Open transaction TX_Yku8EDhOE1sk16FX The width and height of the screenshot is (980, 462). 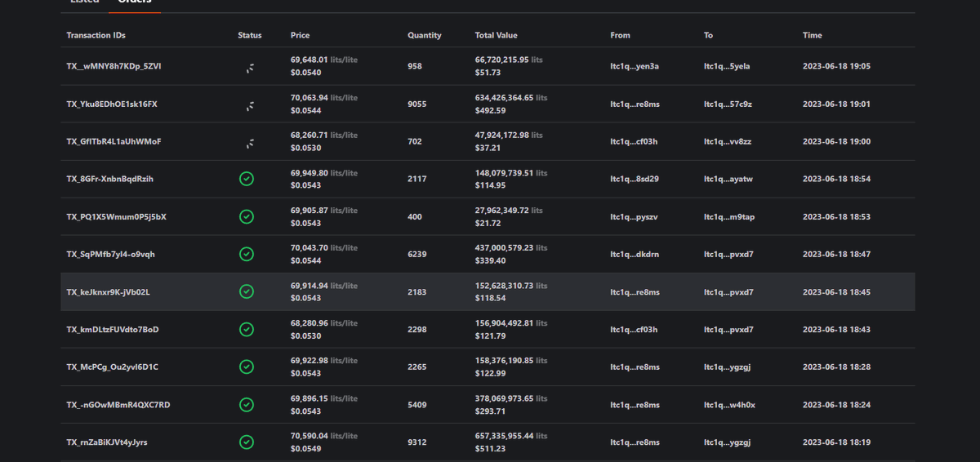pos(112,104)
